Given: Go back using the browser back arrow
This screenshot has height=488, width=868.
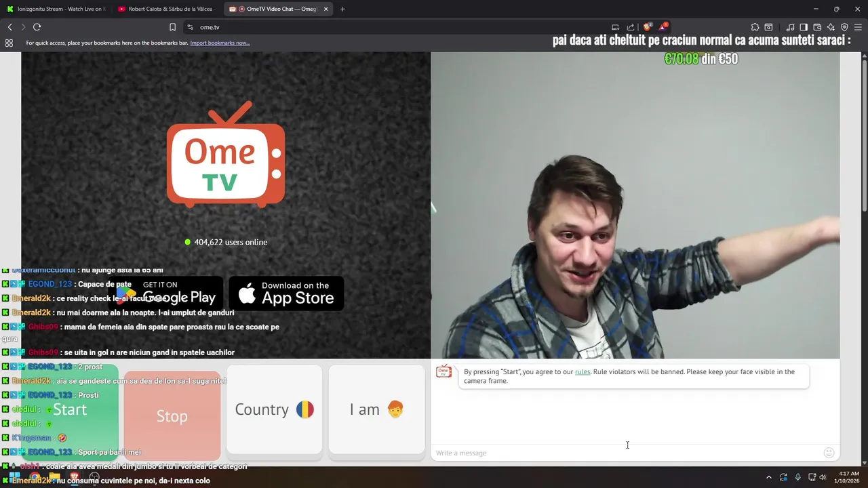Looking at the screenshot, I should tap(9, 27).
